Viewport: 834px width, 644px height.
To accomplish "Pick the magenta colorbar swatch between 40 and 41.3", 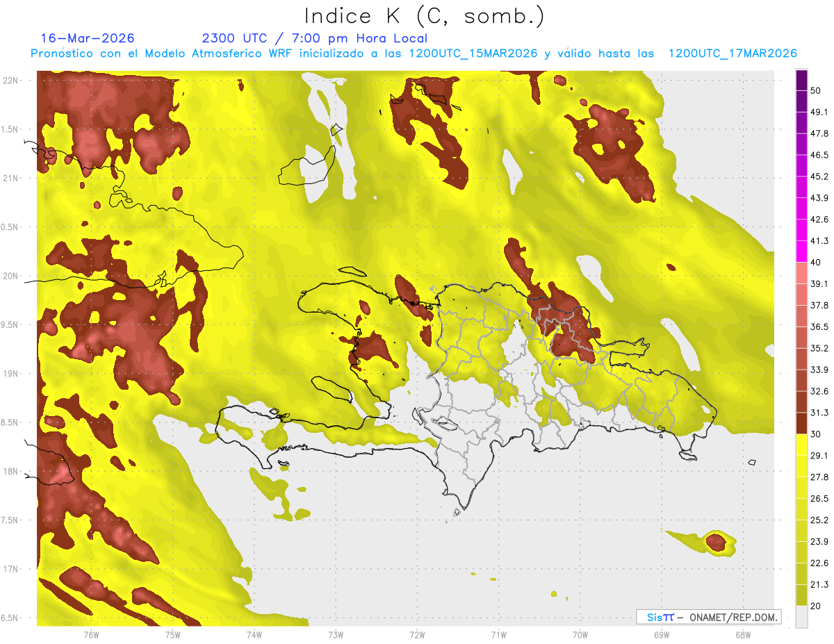I will coord(802,252).
